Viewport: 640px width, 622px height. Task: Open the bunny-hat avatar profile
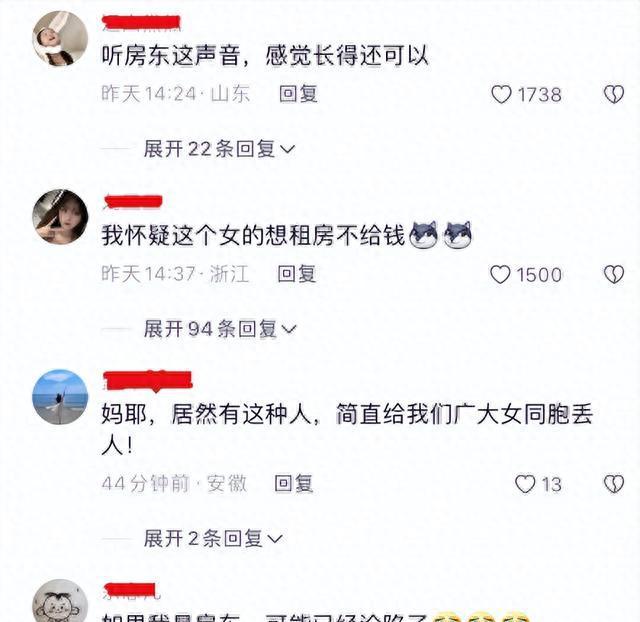60,38
